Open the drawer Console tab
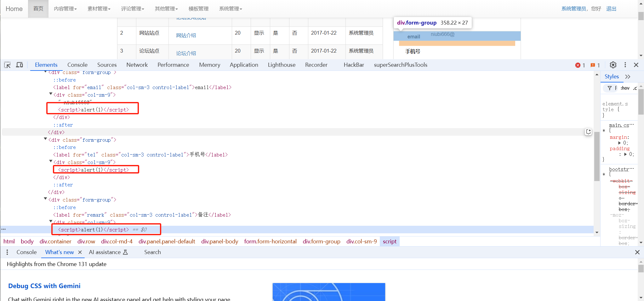644x301 pixels. [x=26, y=252]
